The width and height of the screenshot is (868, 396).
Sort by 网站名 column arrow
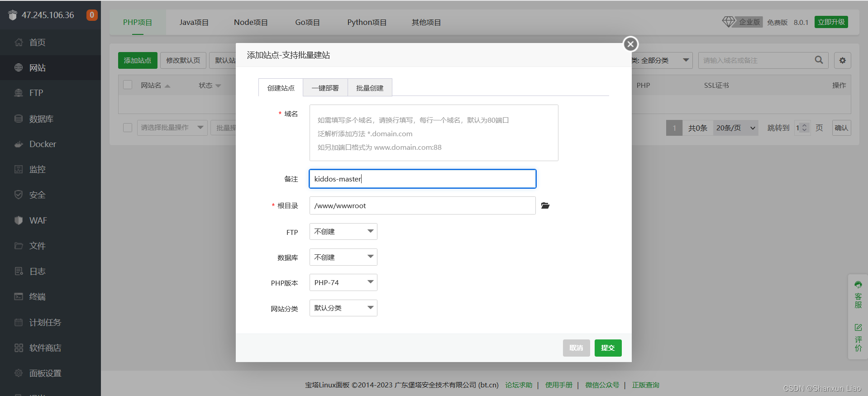[x=167, y=86]
